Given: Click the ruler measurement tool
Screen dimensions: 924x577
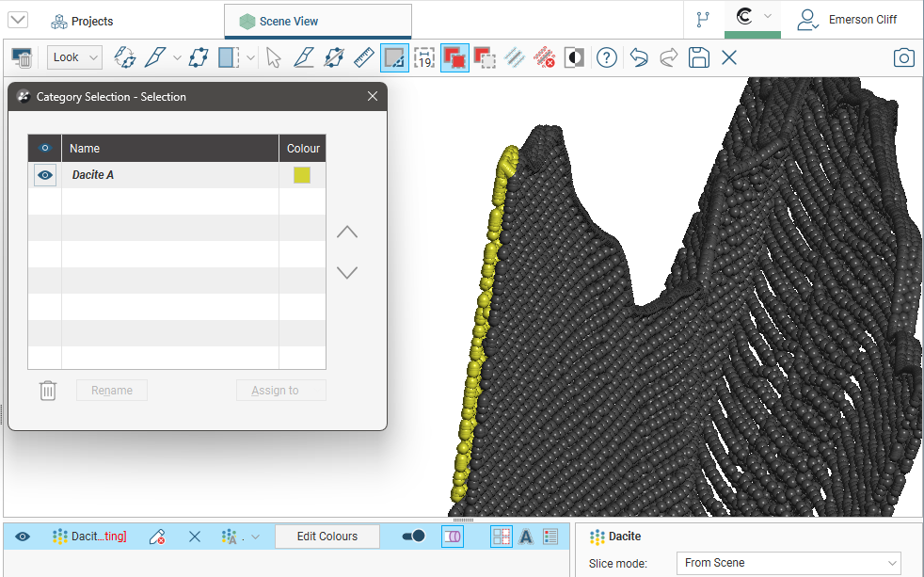Looking at the screenshot, I should point(364,58).
